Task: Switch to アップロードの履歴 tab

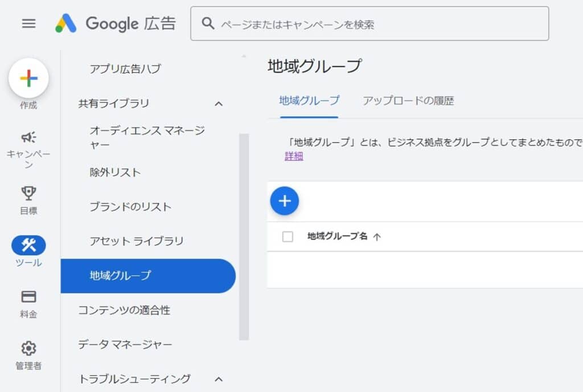Action: pos(408,101)
